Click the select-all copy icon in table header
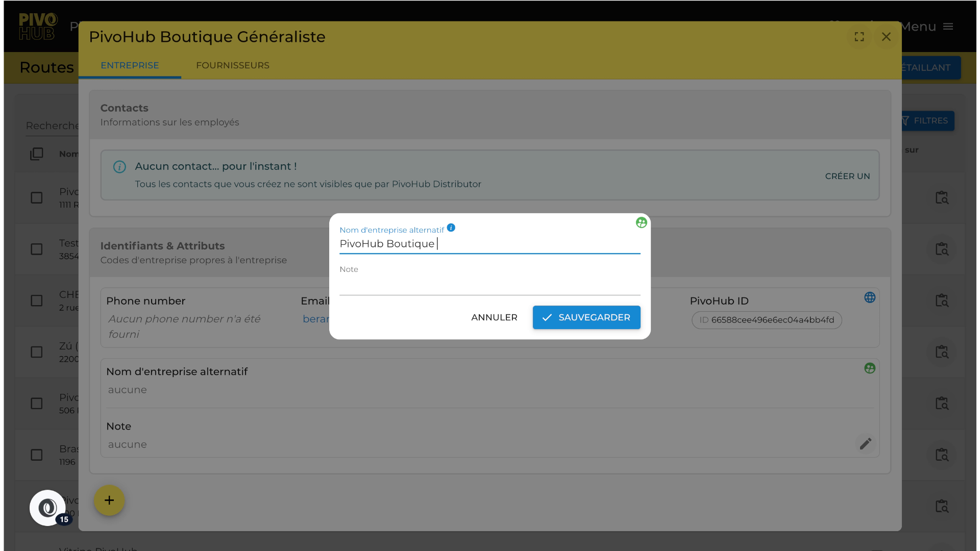Viewport: 980px width, 551px height. pos(37,154)
